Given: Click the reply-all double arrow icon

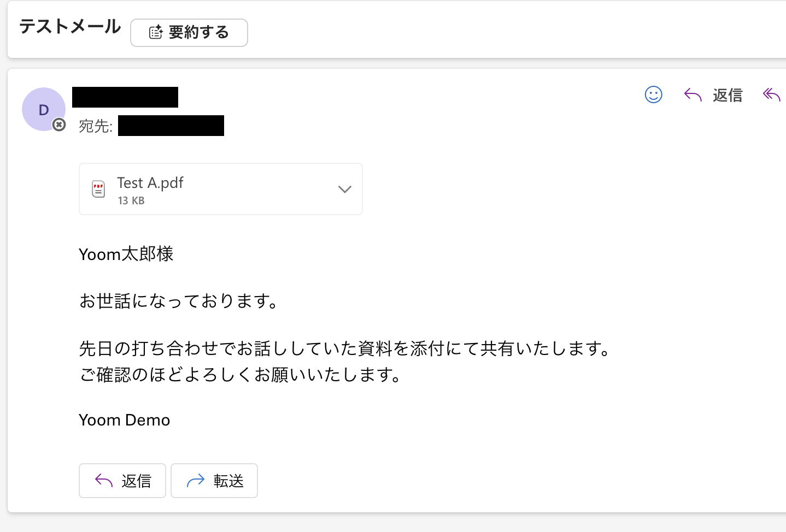Looking at the screenshot, I should 771,95.
